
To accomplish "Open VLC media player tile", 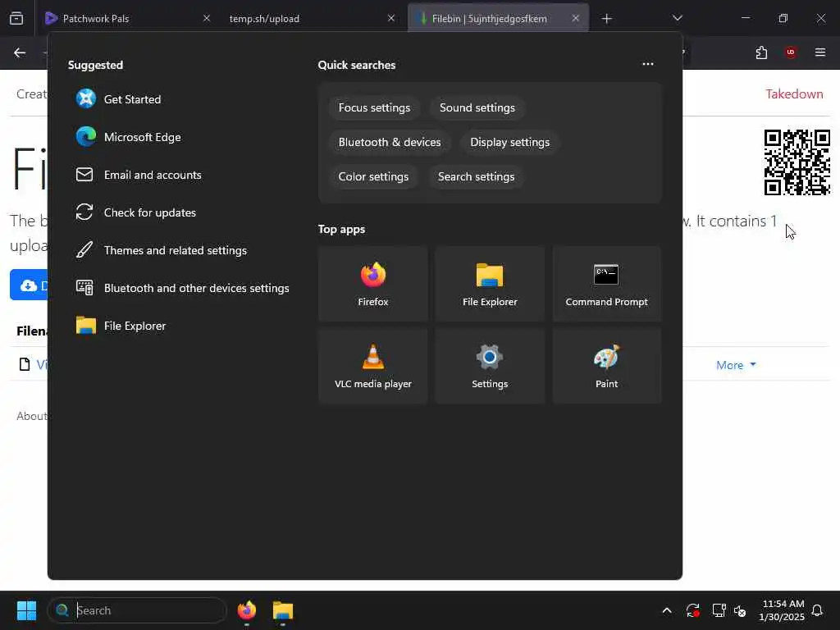I will point(373,366).
